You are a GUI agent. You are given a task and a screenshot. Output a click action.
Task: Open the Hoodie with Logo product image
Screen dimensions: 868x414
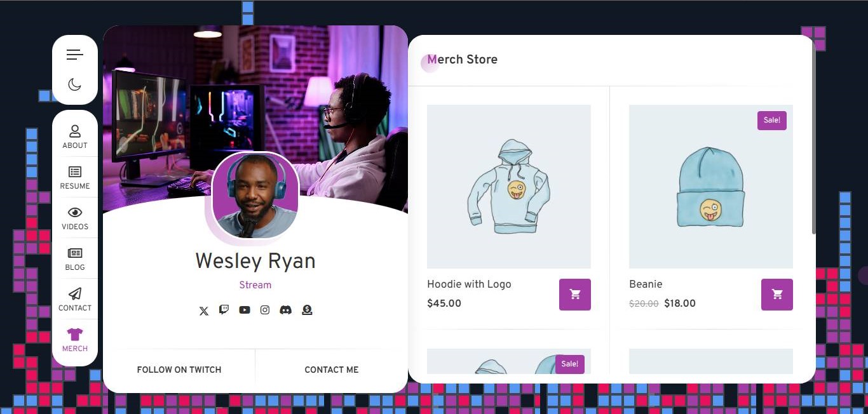(x=509, y=187)
